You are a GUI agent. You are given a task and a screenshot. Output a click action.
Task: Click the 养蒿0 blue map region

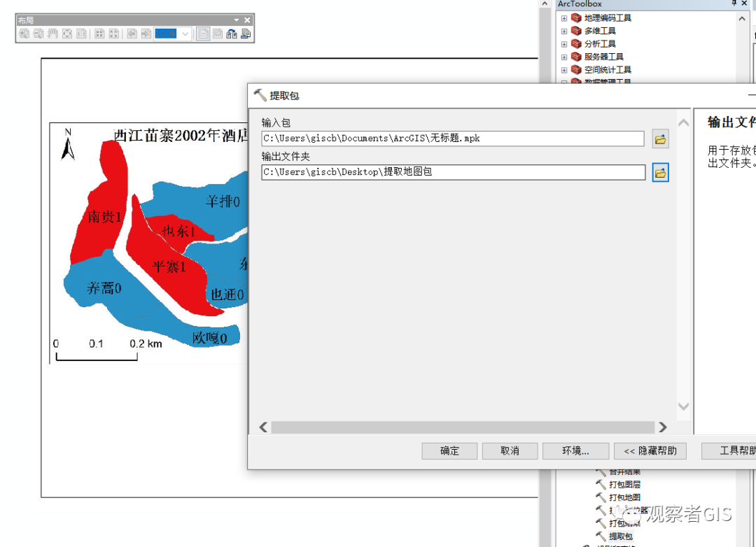(104, 288)
